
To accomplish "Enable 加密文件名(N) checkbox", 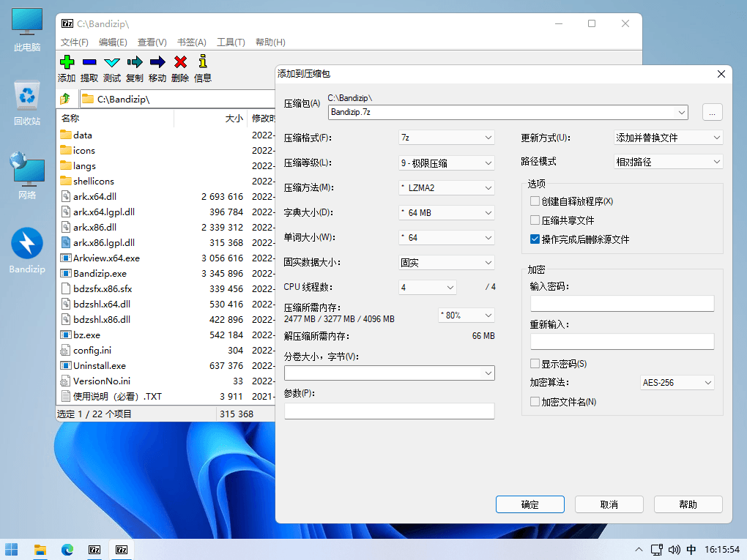I will point(535,402).
